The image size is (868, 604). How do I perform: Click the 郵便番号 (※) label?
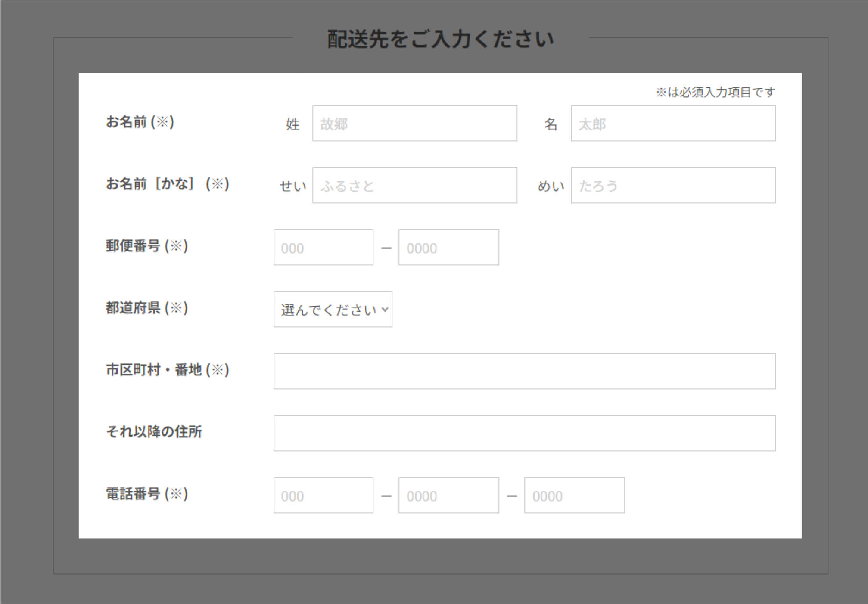point(147,246)
